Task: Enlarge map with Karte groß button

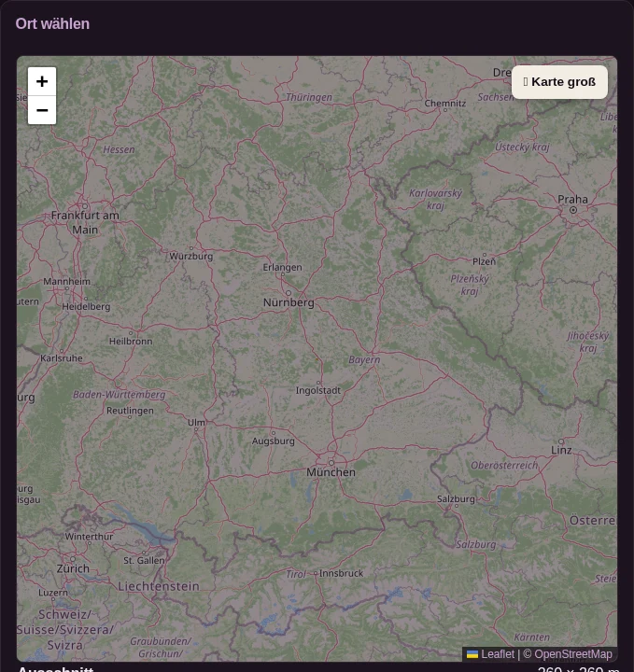Action: [559, 82]
